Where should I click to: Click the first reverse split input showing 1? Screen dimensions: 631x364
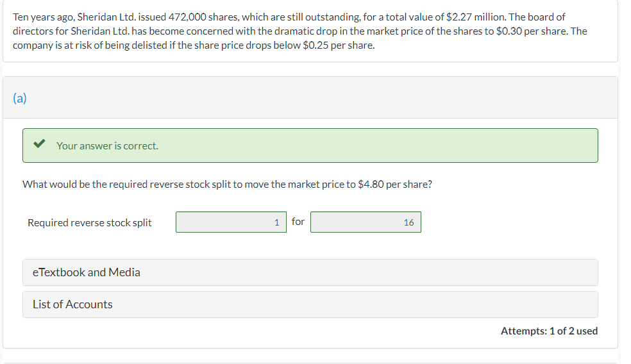click(231, 222)
